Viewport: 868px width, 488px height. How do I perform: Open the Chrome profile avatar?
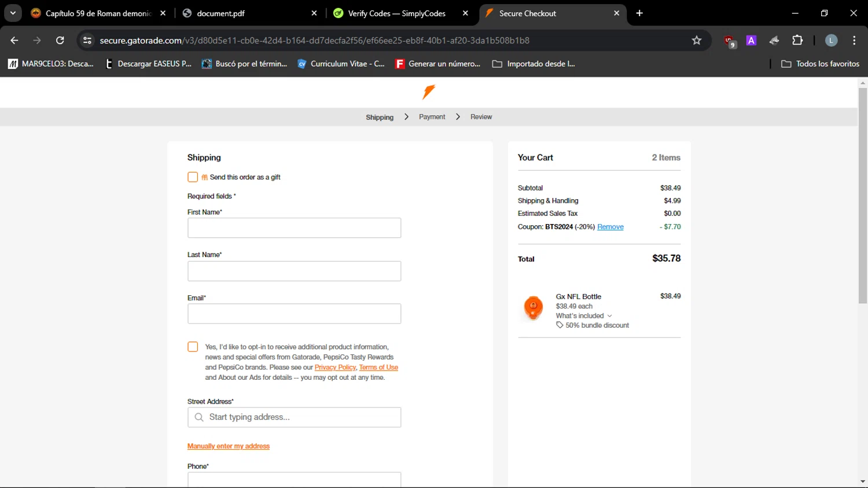tap(831, 41)
